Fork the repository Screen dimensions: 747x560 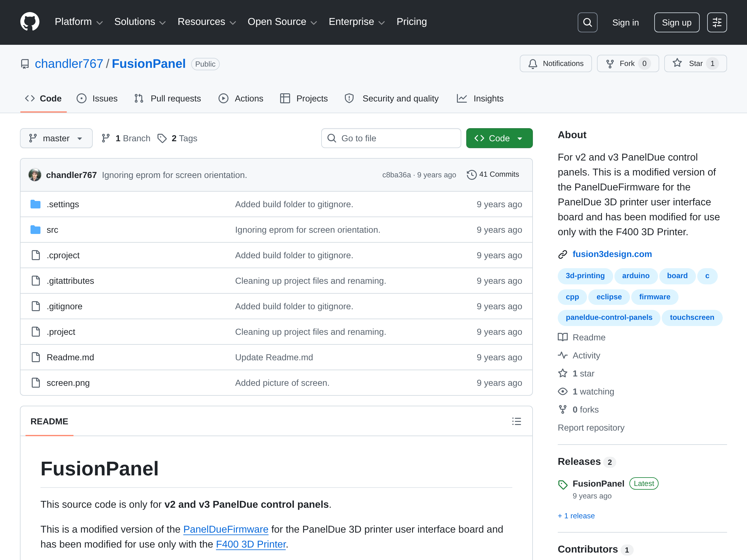627,63
